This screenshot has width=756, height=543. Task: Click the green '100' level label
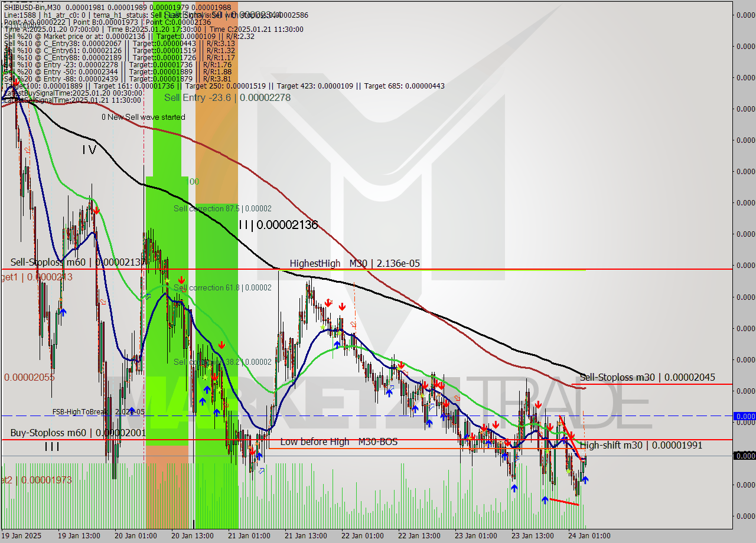[x=192, y=182]
